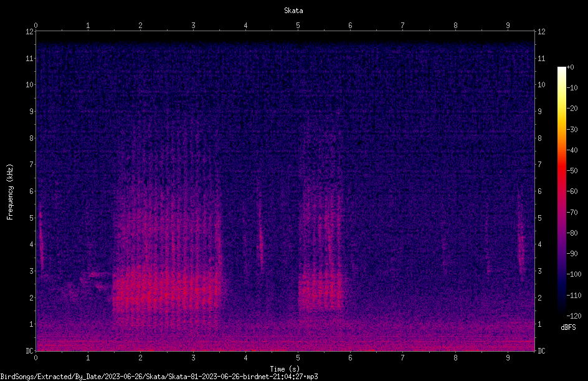Click the "8" tick on the top time axis
The width and height of the screenshot is (588, 381).
pyautogui.click(x=455, y=26)
